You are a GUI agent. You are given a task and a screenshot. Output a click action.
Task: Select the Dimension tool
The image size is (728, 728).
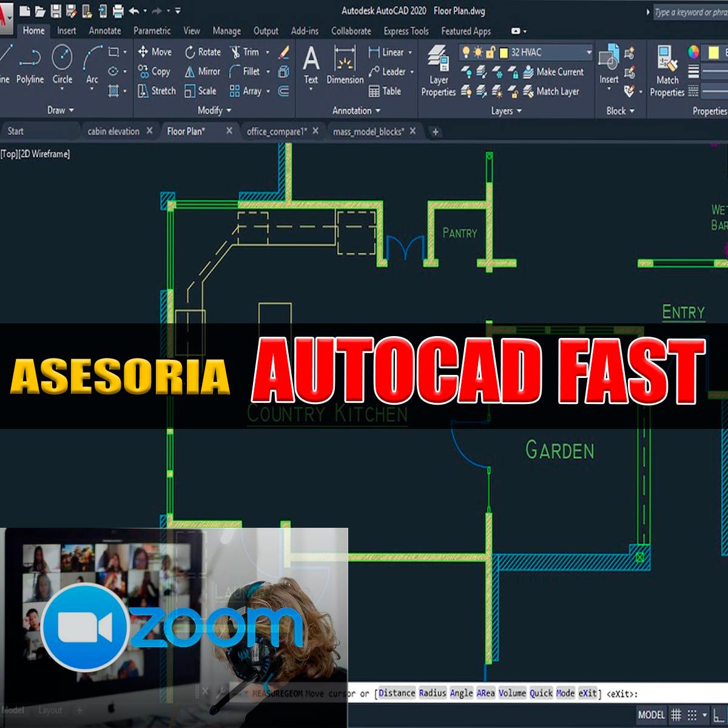345,65
